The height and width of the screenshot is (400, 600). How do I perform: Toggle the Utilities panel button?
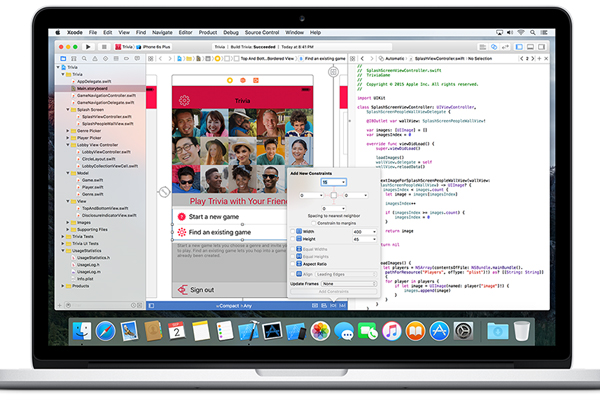click(x=541, y=47)
